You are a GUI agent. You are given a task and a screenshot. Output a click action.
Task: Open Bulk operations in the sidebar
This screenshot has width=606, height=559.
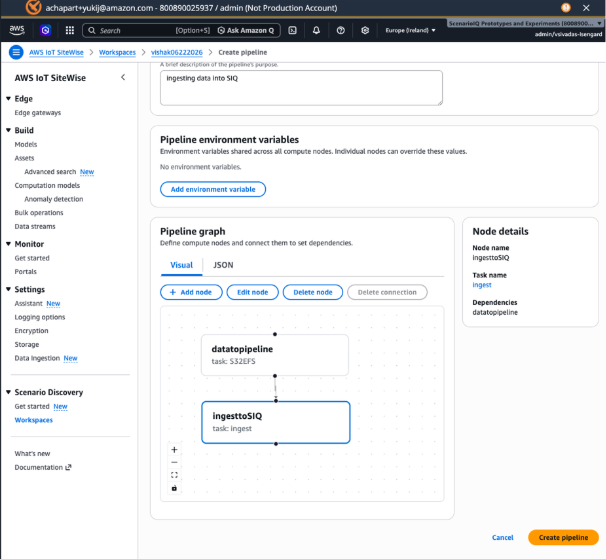click(x=39, y=213)
